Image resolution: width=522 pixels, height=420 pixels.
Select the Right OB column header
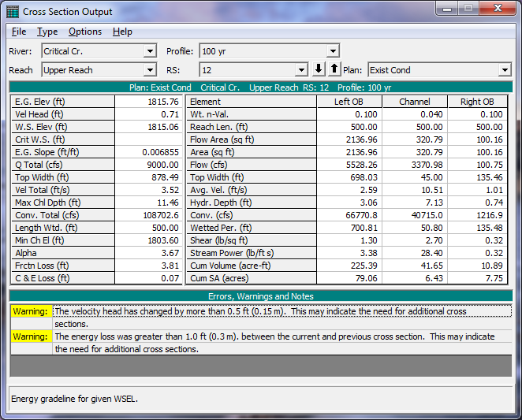pyautogui.click(x=477, y=102)
